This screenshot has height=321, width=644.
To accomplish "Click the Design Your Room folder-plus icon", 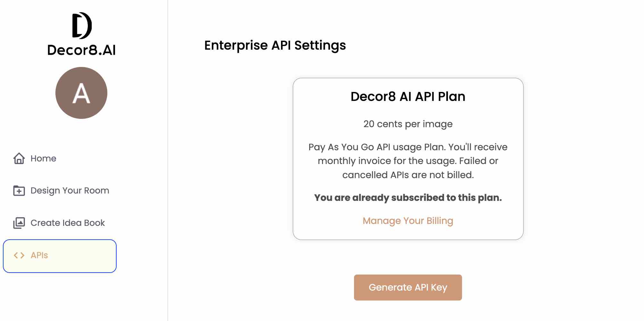I will (x=19, y=191).
